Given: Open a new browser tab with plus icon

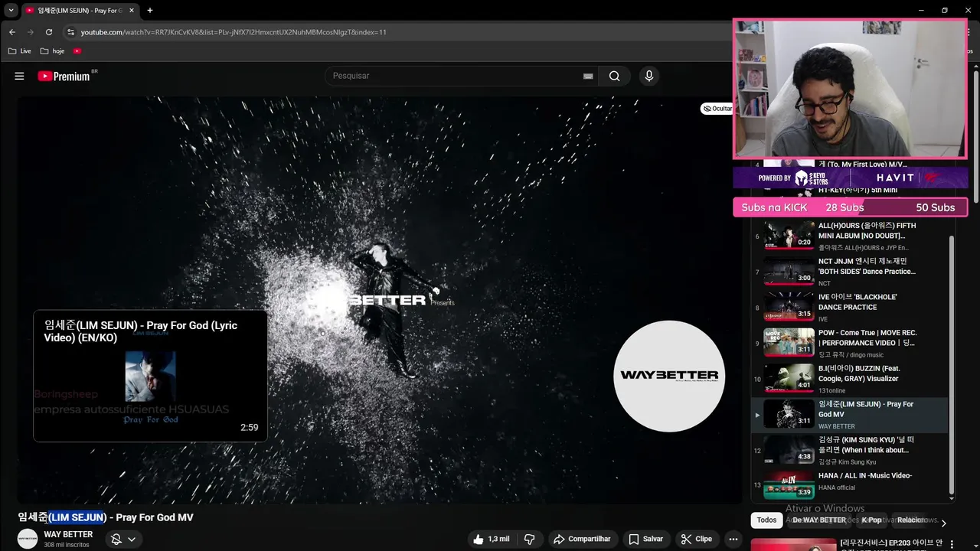Looking at the screenshot, I should [150, 11].
